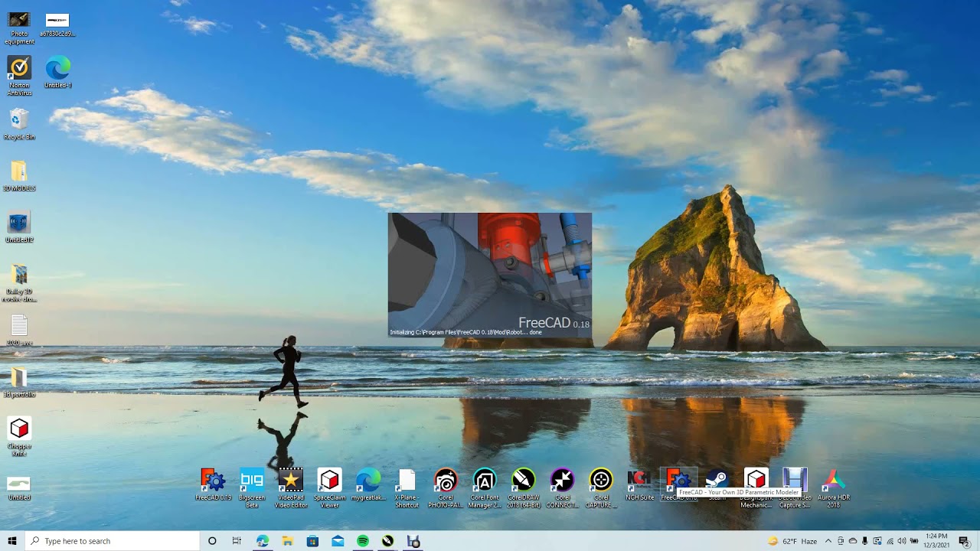Image resolution: width=980 pixels, height=551 pixels.
Task: Open DesignSpark Mechanical shortcut
Action: tap(756, 487)
